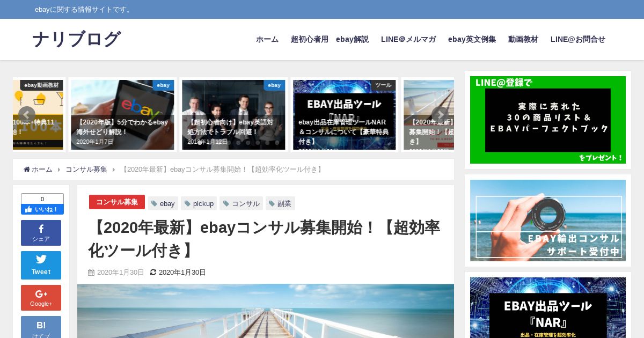The image size is (644, 338).
Task: Share the article on Google+
Action: coord(41,298)
